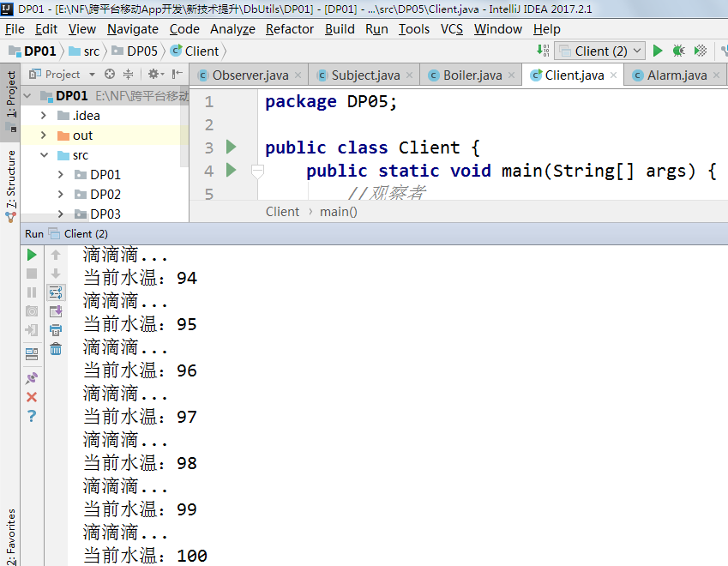
Task: Click run gutter arrow on line 4
Action: [x=232, y=170]
